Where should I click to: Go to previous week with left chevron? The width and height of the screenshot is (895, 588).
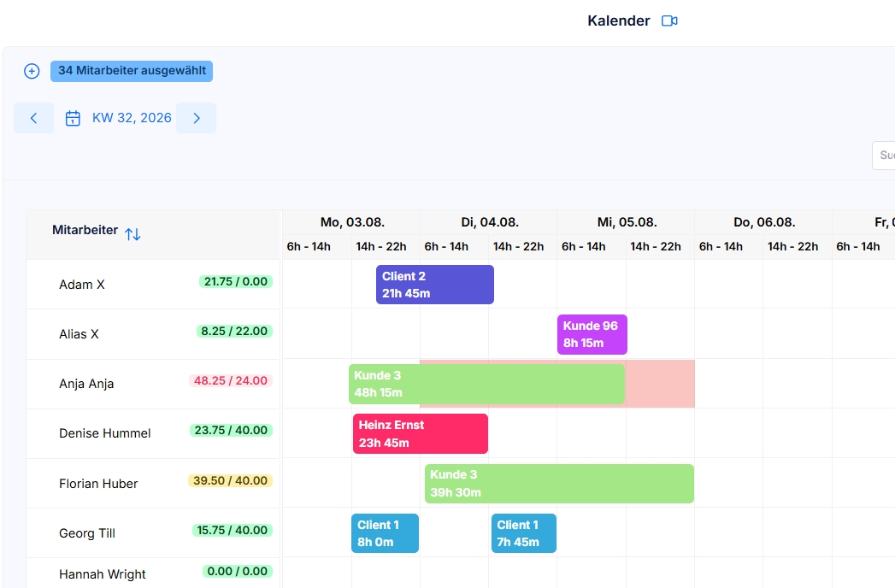click(x=33, y=118)
